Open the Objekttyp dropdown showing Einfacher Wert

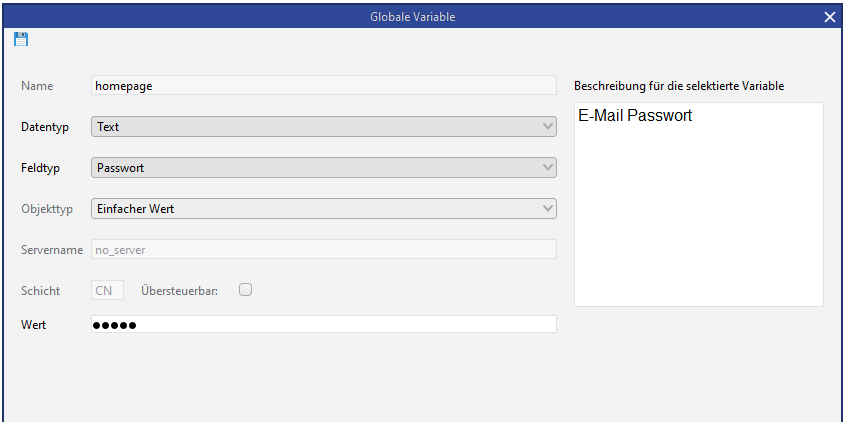[323, 208]
